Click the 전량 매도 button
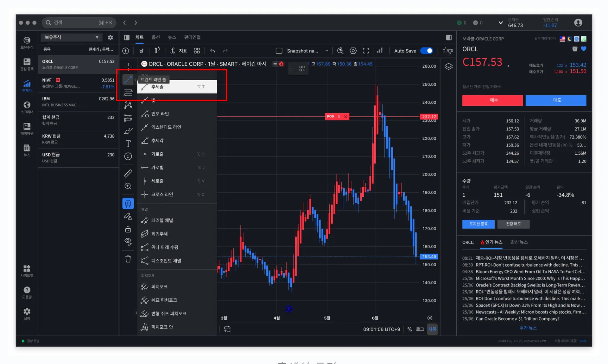Screen dimensions: 608x364 pos(513,224)
